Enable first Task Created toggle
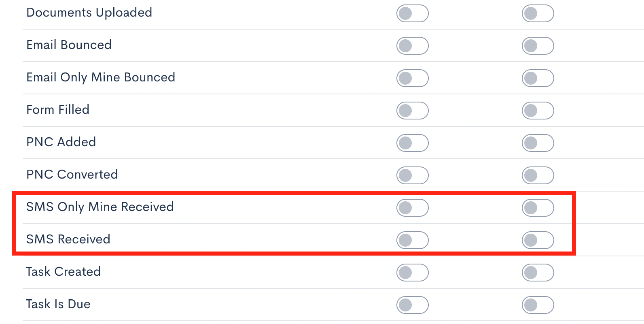Image resolution: width=644 pixels, height=324 pixels. (412, 273)
